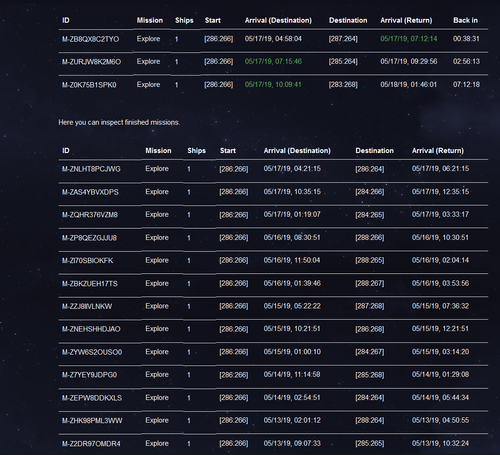Open finished mission M-ZP8QEZGJJU8
Viewport: 500px width, 455px height.
click(89, 238)
